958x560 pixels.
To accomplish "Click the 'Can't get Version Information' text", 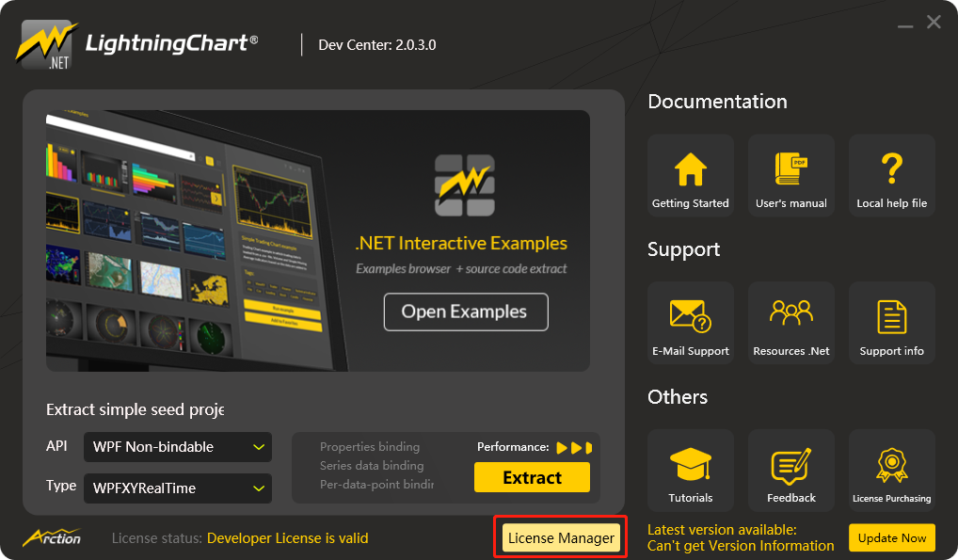I will coord(741,545).
